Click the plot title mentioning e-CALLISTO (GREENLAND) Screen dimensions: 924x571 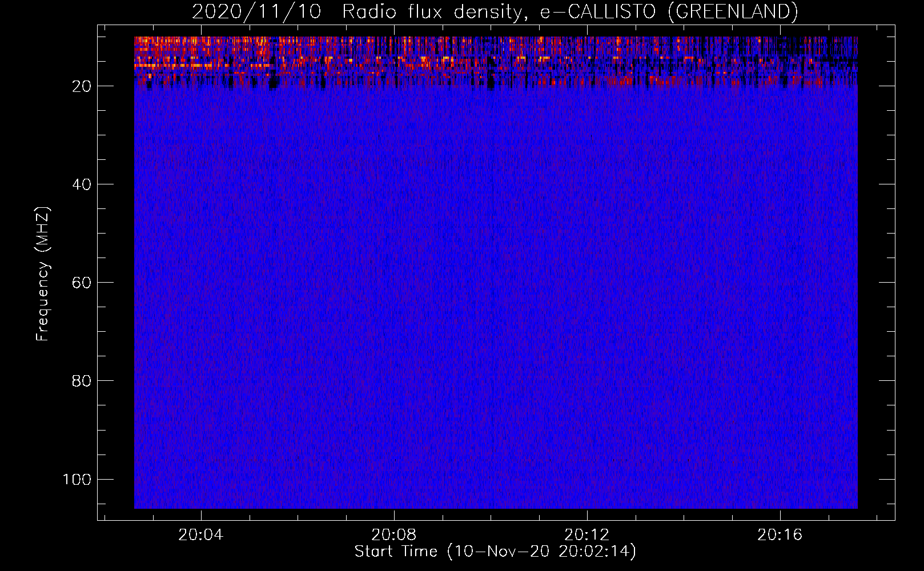(495, 12)
